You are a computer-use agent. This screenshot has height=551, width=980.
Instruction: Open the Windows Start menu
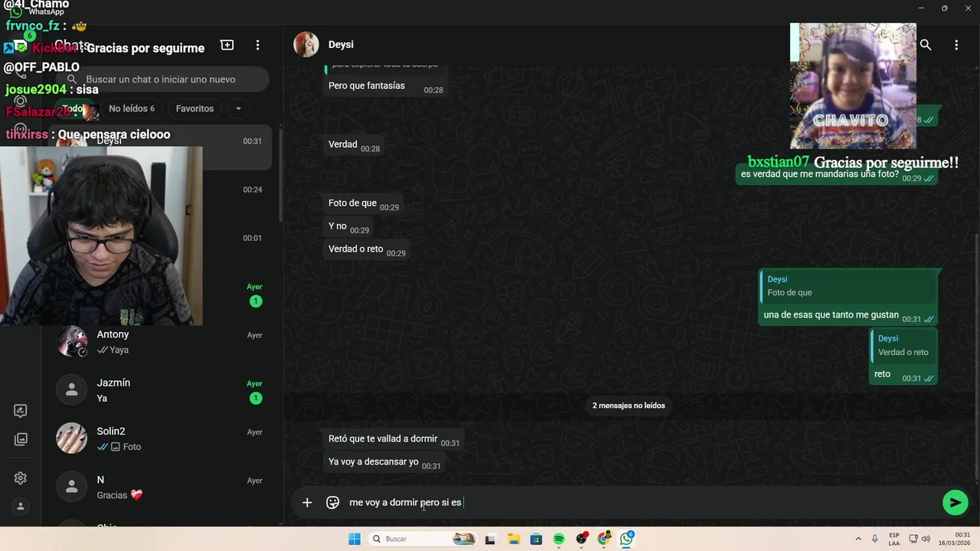click(x=354, y=539)
